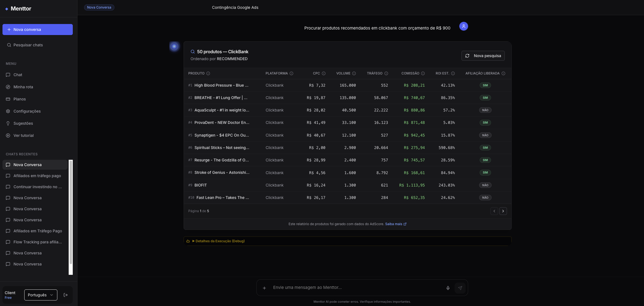This screenshot has height=306, width=644.
Task: Click the info icon next to AFILIAÇÃO LIBERADA
Action: coord(503,73)
